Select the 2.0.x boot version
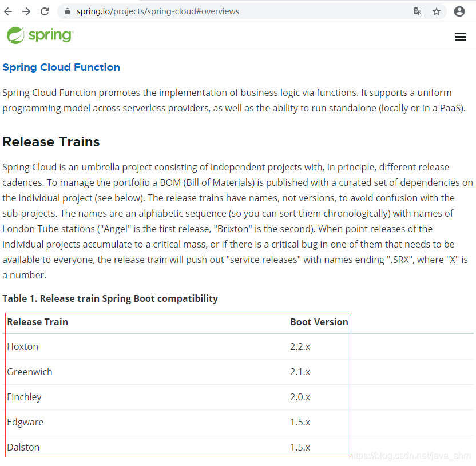 pyautogui.click(x=300, y=397)
